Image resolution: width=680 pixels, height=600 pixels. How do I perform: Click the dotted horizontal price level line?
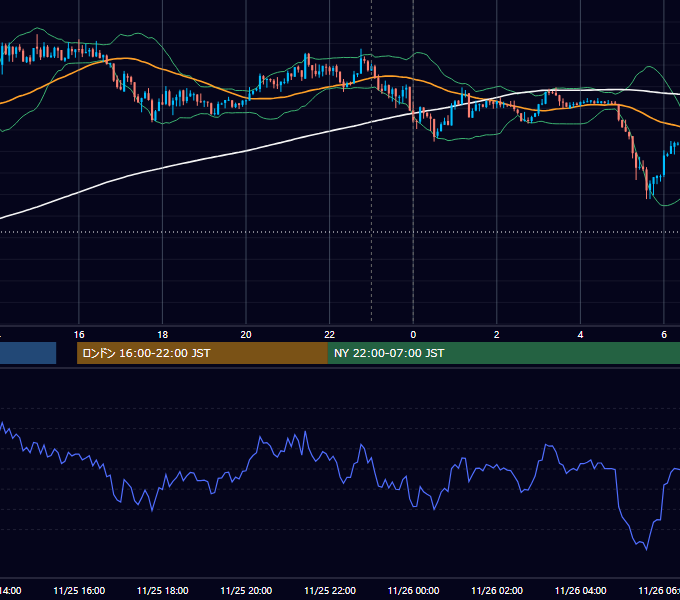pos(340,232)
